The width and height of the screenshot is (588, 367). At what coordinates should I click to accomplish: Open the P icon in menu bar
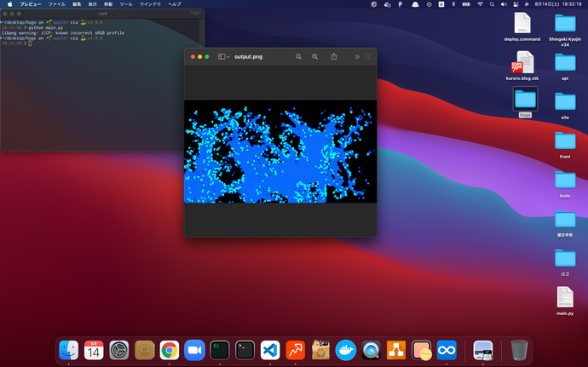click(401, 4)
